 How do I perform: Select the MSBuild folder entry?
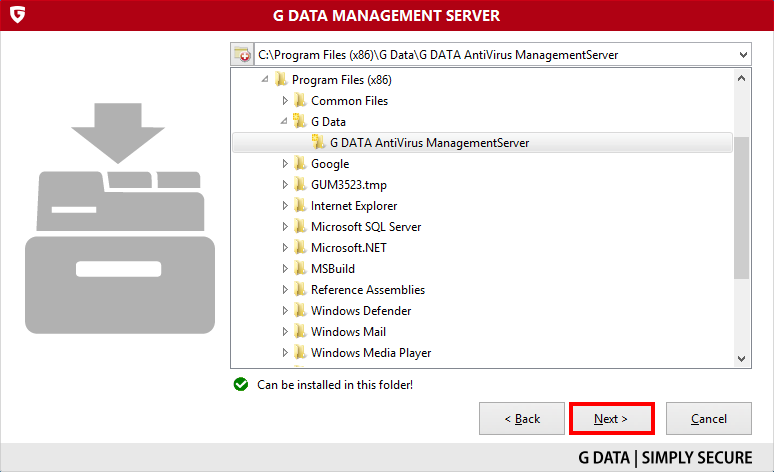pyautogui.click(x=333, y=269)
